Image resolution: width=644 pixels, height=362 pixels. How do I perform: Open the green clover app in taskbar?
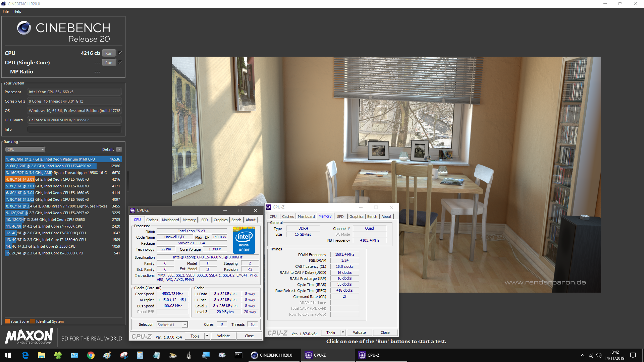click(58, 355)
